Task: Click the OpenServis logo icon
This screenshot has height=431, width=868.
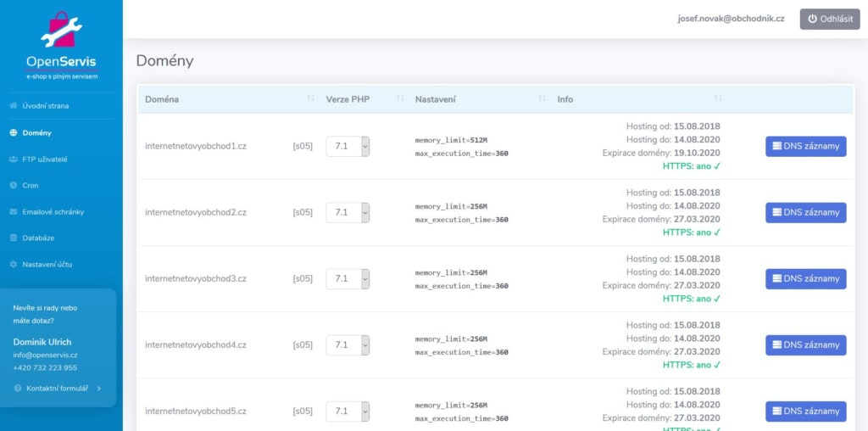Action: pyautogui.click(x=61, y=30)
